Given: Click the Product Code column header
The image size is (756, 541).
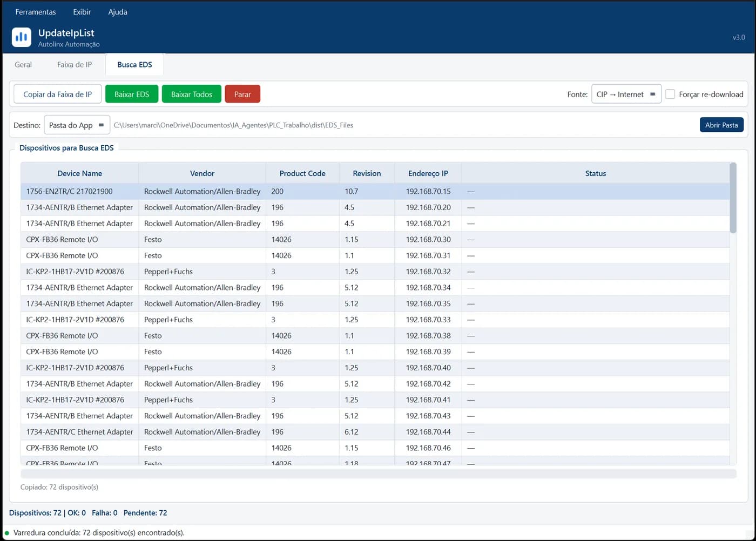Looking at the screenshot, I should (302, 173).
